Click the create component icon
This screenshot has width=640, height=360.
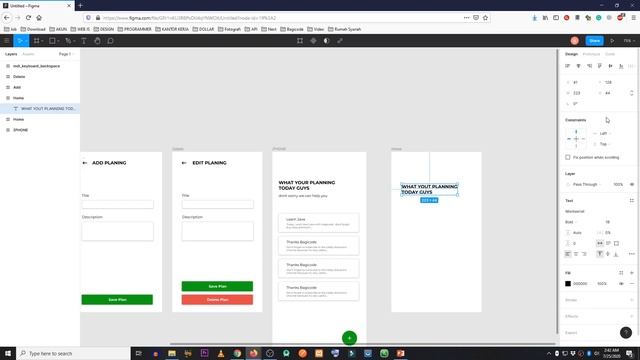pyautogui.click(x=313, y=41)
